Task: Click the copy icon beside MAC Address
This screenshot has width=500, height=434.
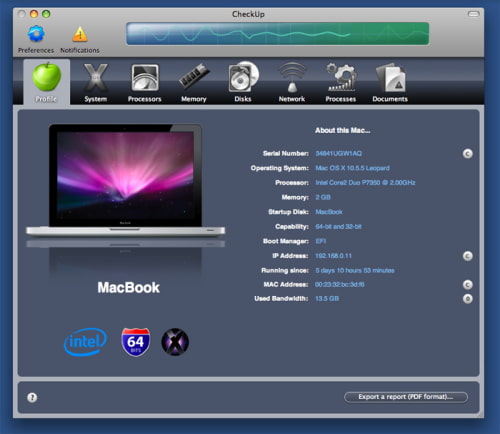Action: pos(468,285)
